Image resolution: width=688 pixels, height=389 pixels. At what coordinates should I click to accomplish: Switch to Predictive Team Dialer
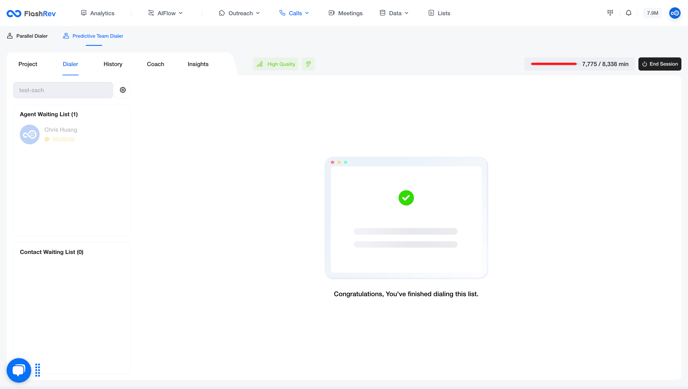tap(93, 36)
